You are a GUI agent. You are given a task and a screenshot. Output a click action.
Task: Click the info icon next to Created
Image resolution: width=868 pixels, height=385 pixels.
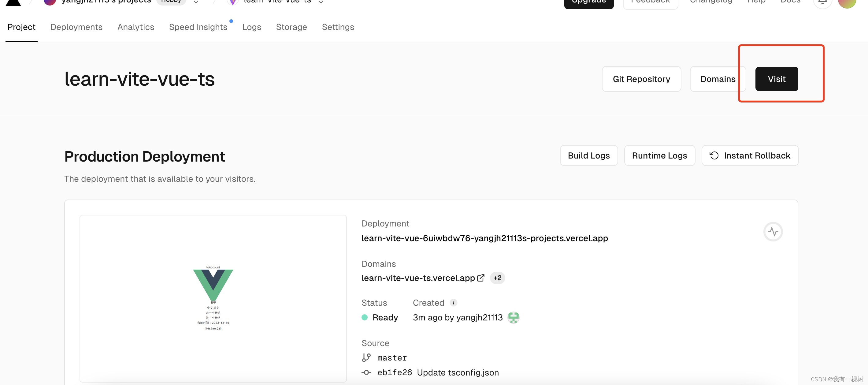(454, 303)
